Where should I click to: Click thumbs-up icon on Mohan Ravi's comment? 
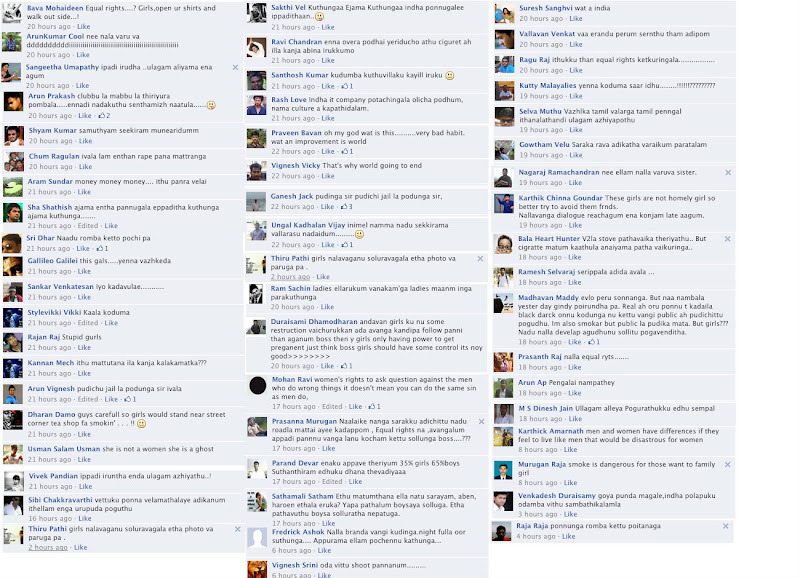pos(372,407)
